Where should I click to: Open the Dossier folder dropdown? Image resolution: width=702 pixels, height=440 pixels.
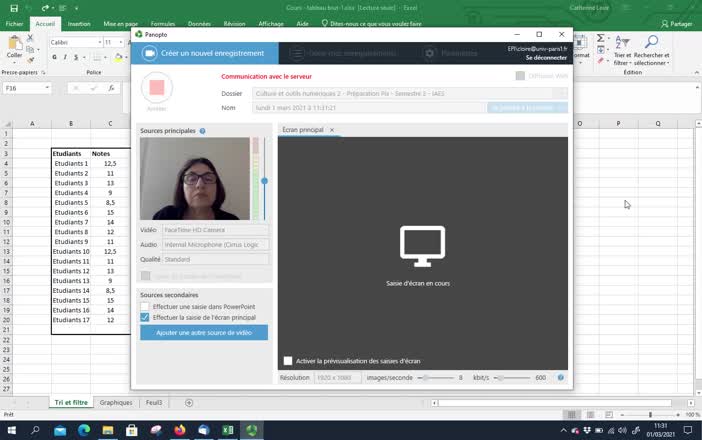[x=560, y=93]
